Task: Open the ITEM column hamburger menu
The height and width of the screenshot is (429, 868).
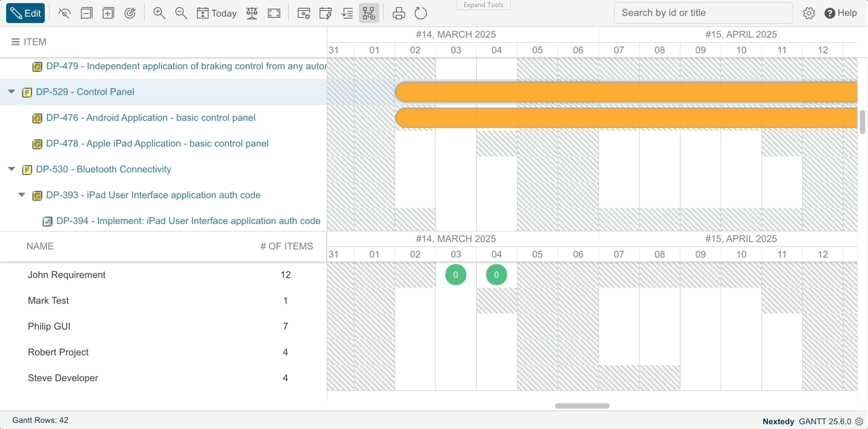Action: (15, 42)
